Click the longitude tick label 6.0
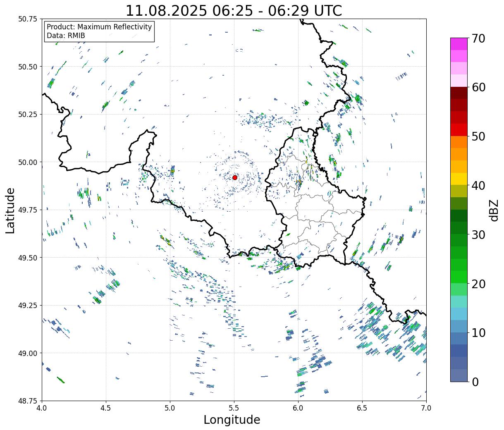The image size is (504, 430). [298, 408]
